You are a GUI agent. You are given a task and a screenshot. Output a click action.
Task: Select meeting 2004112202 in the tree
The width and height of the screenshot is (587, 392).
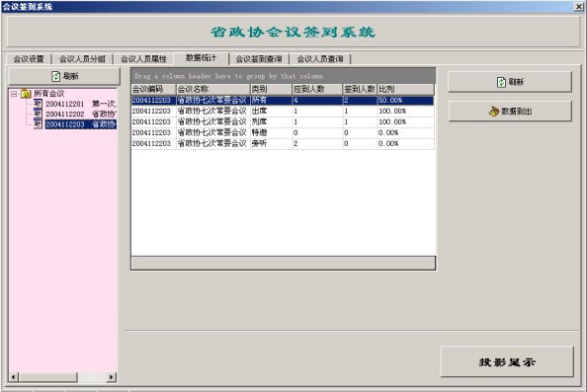(81, 114)
